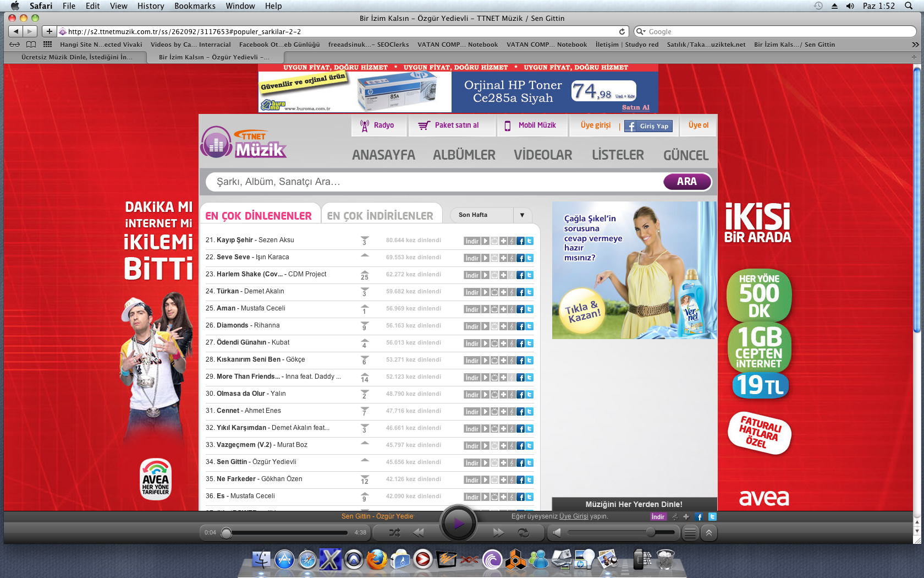Viewport: 924px width, 578px height.
Task: Tweet the Cennet track by Ahmet Enes
Action: point(529,412)
